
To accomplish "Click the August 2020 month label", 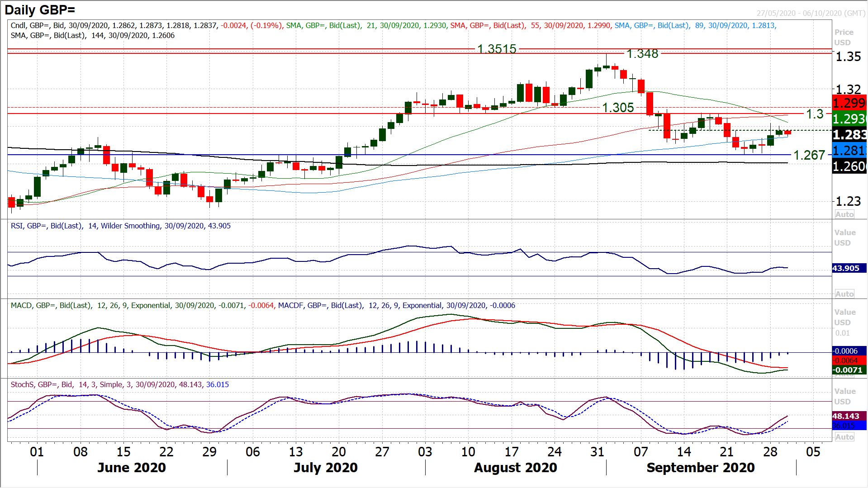I will pyautogui.click(x=515, y=468).
